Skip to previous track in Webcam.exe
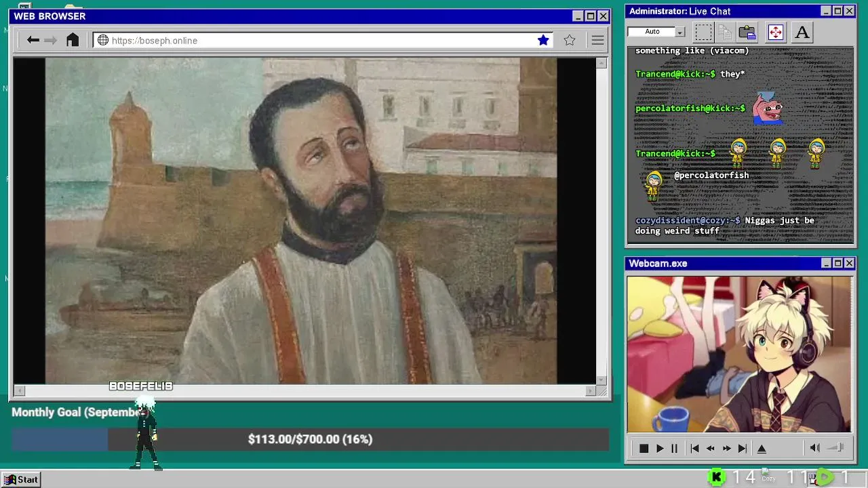This screenshot has width=868, height=488. tap(694, 449)
